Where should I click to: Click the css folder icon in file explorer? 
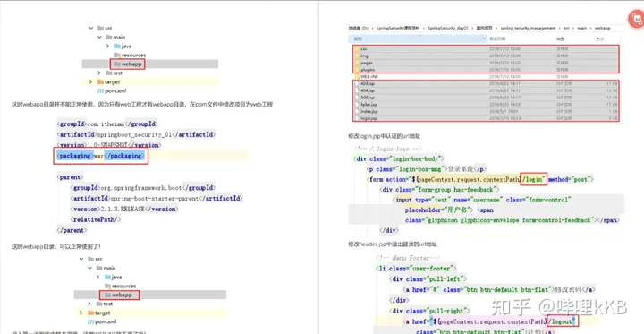click(357, 48)
